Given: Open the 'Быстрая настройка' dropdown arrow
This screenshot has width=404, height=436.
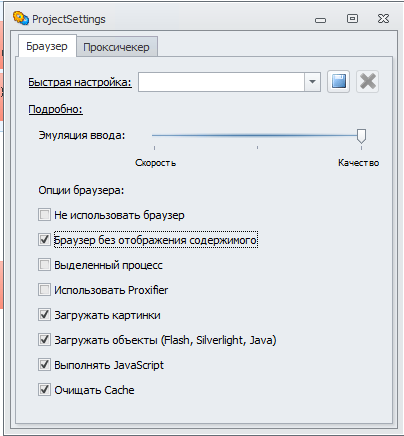Looking at the screenshot, I should coord(312,82).
